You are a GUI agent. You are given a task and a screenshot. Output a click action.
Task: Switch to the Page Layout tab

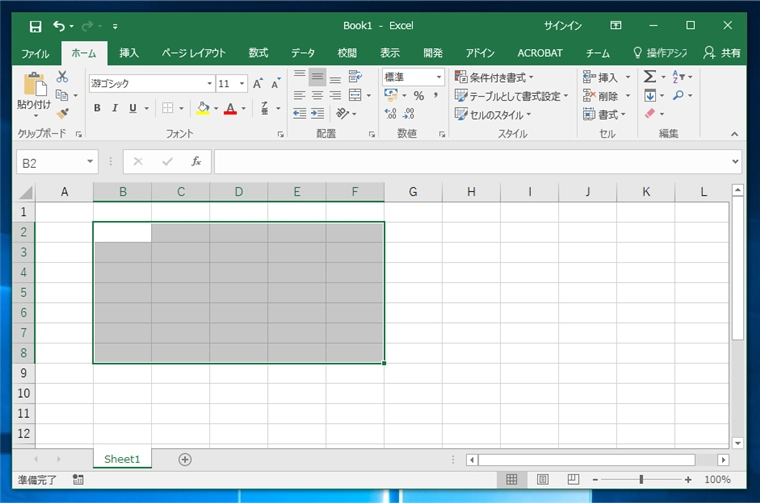(x=194, y=53)
